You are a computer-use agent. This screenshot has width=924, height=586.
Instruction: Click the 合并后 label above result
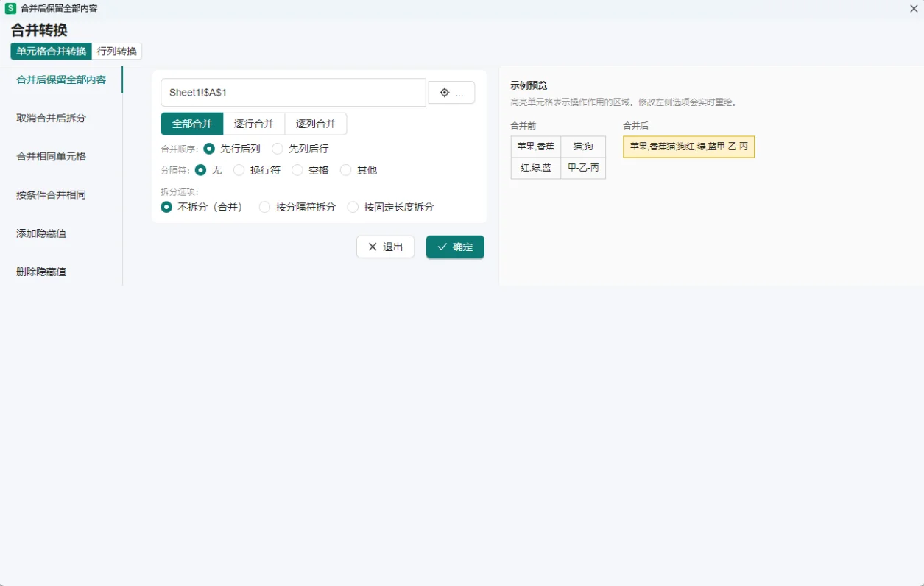click(x=635, y=126)
